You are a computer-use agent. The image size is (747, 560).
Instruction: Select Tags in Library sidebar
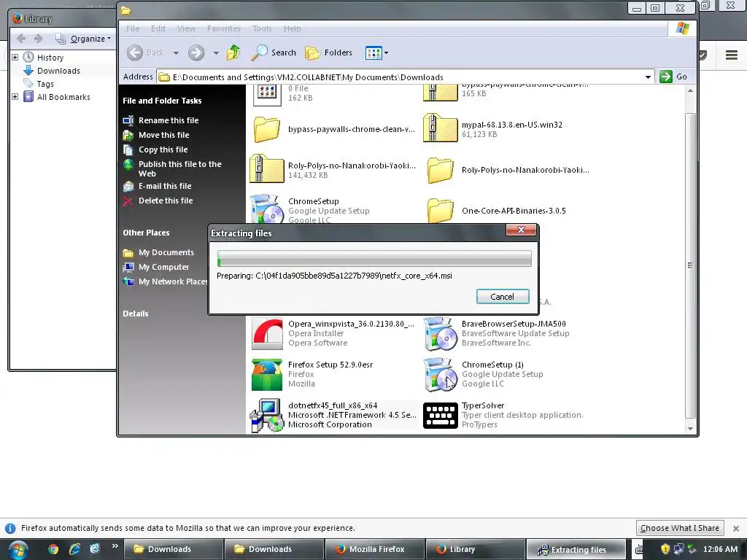click(x=45, y=84)
